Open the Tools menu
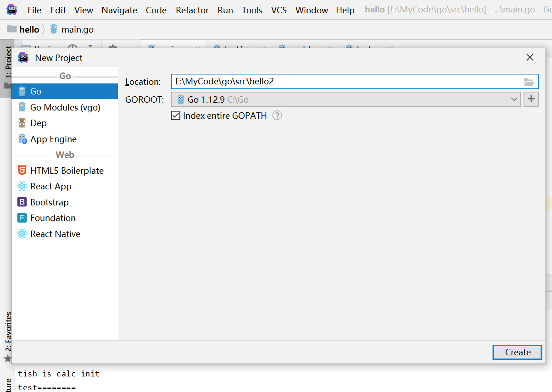This screenshot has height=392, width=552. [252, 10]
